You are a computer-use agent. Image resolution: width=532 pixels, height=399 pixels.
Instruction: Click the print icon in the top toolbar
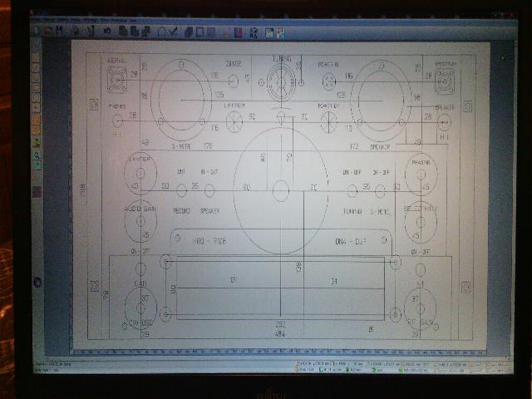75,31
